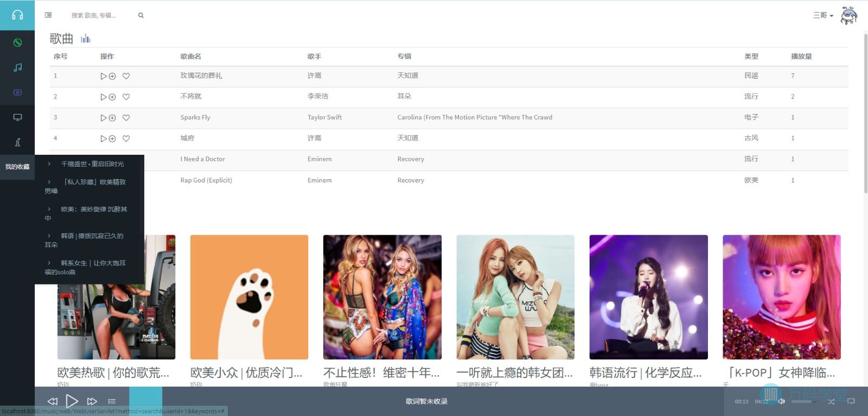Open favorite playlist 千禧盛世·重启旧时光
The height and width of the screenshot is (416, 868).
(x=92, y=164)
